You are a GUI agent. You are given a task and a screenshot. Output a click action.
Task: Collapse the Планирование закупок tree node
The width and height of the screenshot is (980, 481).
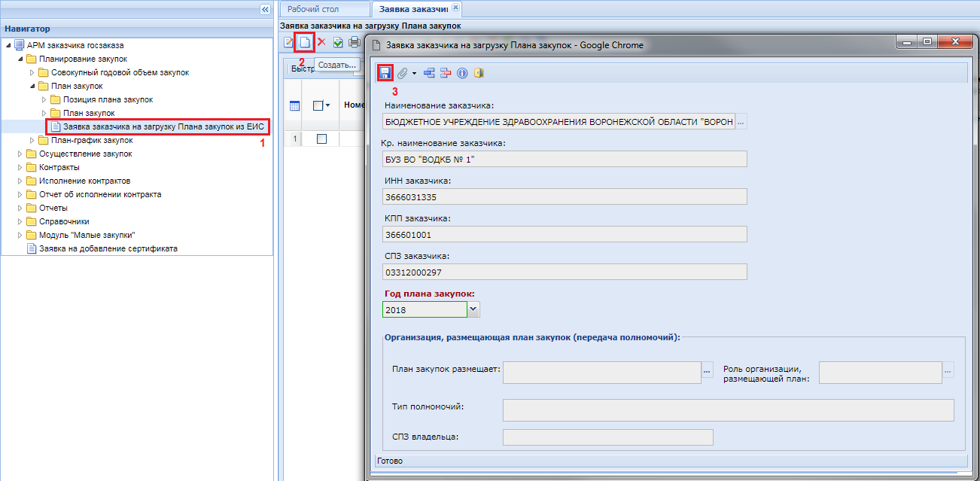tap(20, 59)
